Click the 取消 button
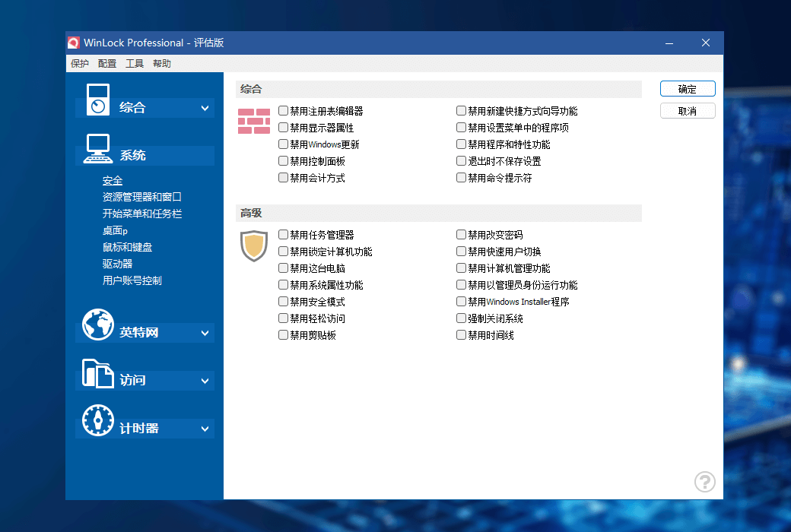 pyautogui.click(x=687, y=110)
